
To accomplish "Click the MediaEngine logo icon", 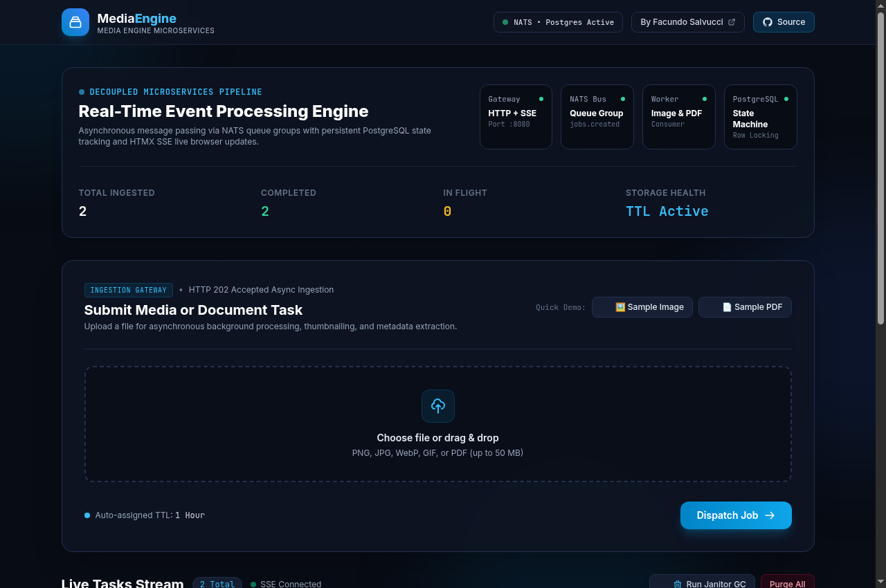I will tap(75, 22).
